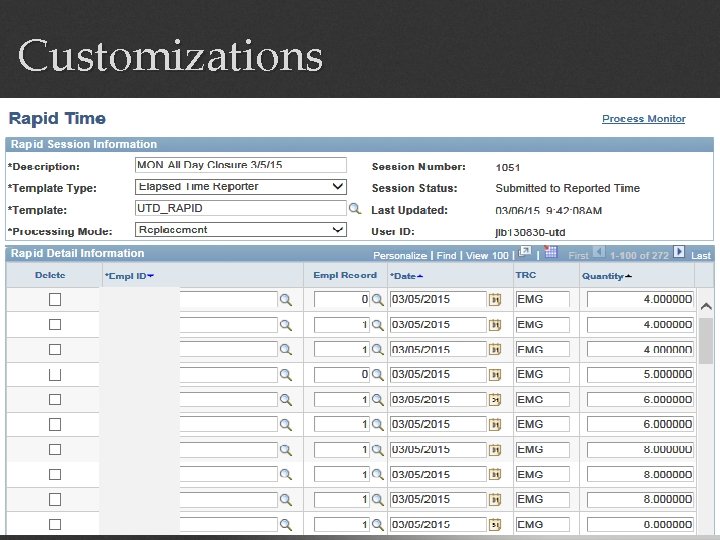This screenshot has width=720, height=540.
Task: Tick Delete checkbox in first detail row
Action: pyautogui.click(x=55, y=299)
